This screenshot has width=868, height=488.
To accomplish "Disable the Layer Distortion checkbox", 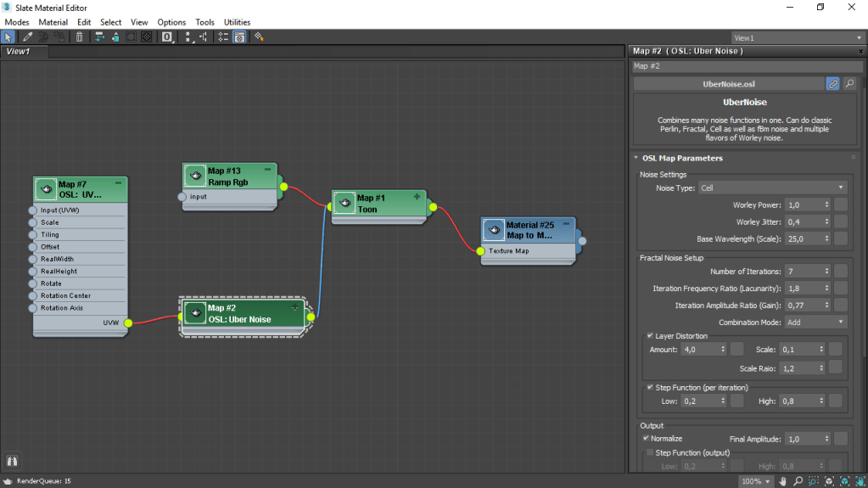I will pos(650,336).
